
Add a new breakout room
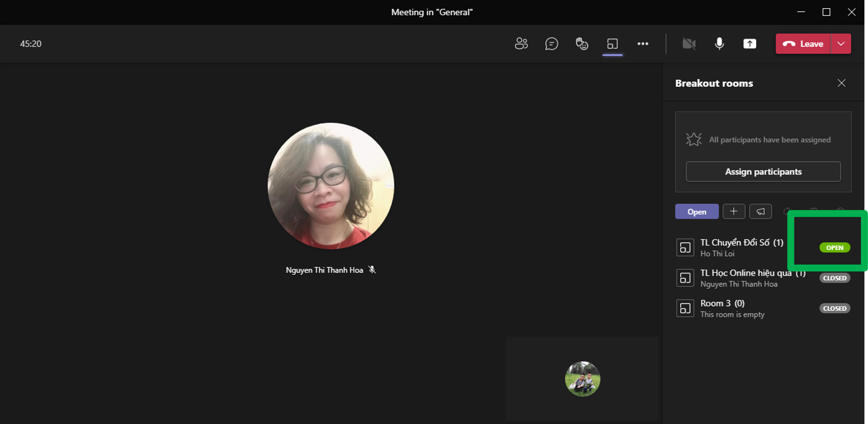tap(733, 211)
